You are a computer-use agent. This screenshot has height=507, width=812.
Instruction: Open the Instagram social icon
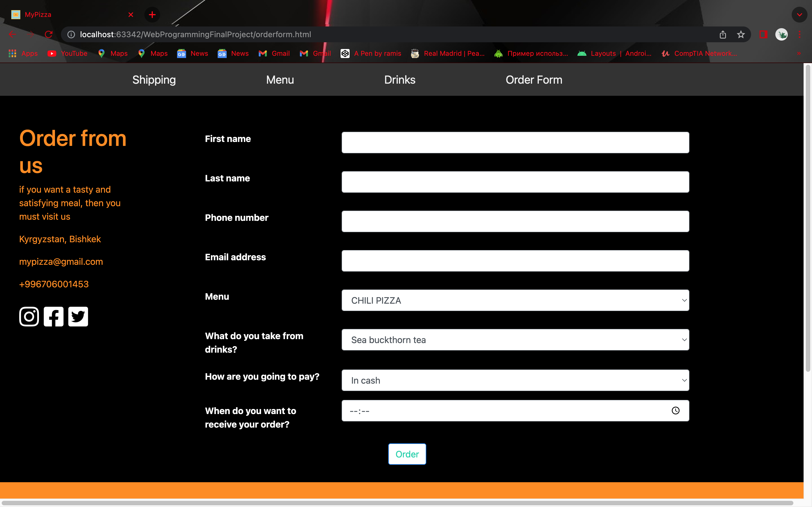(x=29, y=316)
